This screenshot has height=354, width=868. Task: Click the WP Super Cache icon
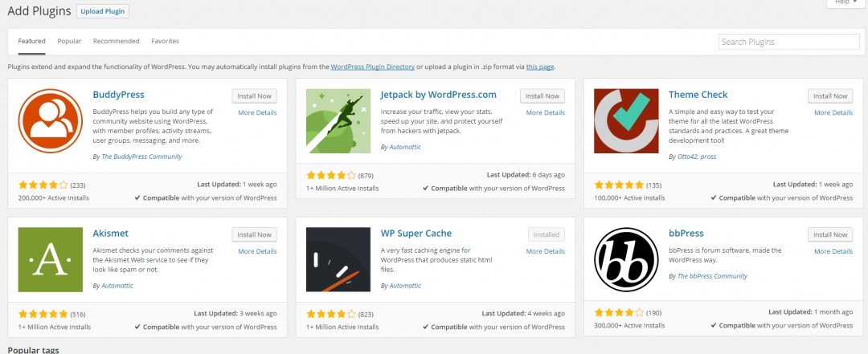tap(338, 259)
